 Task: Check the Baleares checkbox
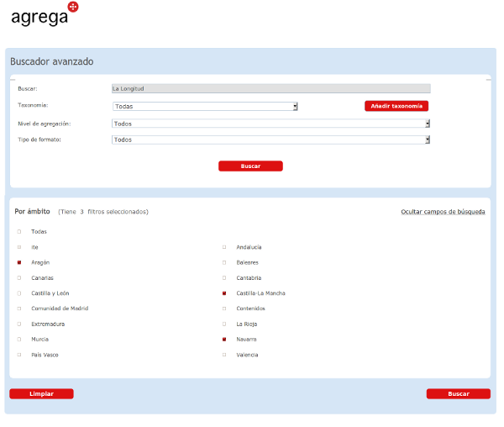[224, 262]
